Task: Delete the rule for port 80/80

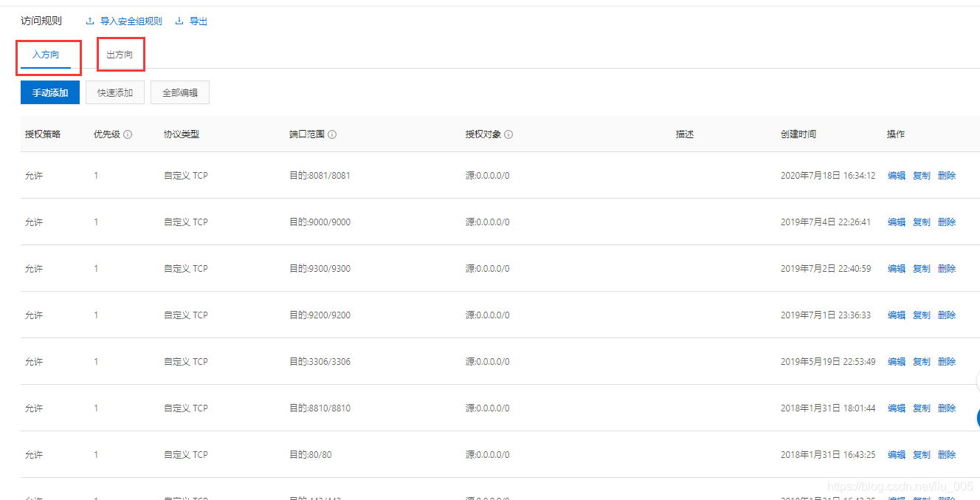Action: click(x=947, y=455)
